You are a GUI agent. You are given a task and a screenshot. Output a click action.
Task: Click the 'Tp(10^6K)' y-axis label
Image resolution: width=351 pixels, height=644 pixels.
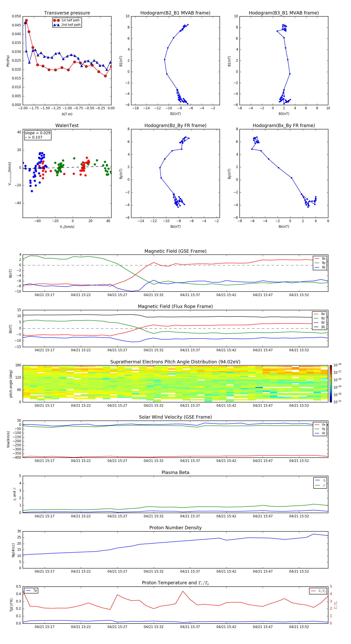[x=11, y=605]
